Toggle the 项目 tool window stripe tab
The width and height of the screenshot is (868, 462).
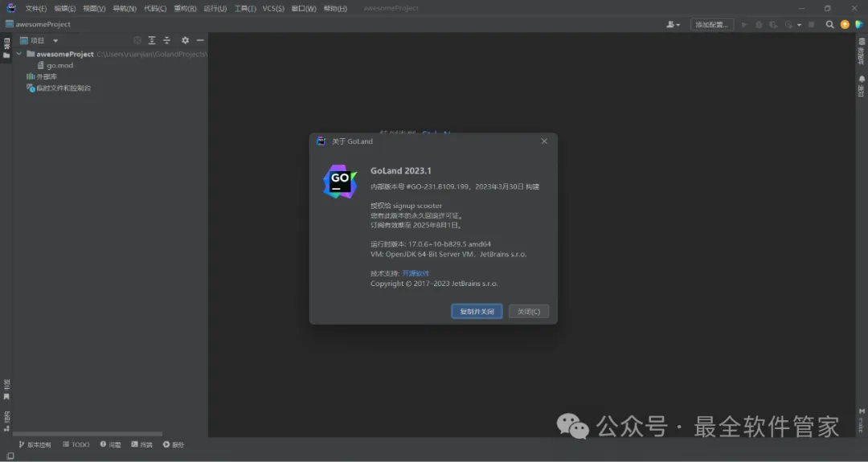tap(6, 47)
